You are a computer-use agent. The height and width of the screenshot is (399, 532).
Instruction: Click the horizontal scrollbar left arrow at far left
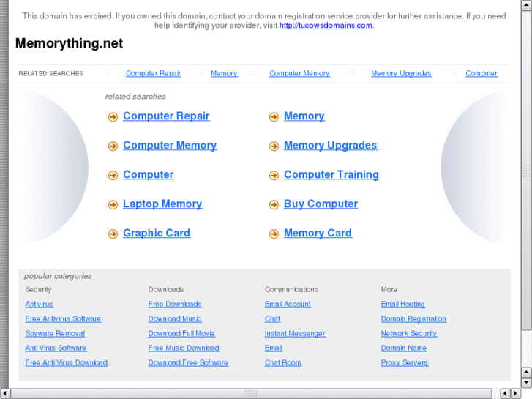click(x=4, y=393)
